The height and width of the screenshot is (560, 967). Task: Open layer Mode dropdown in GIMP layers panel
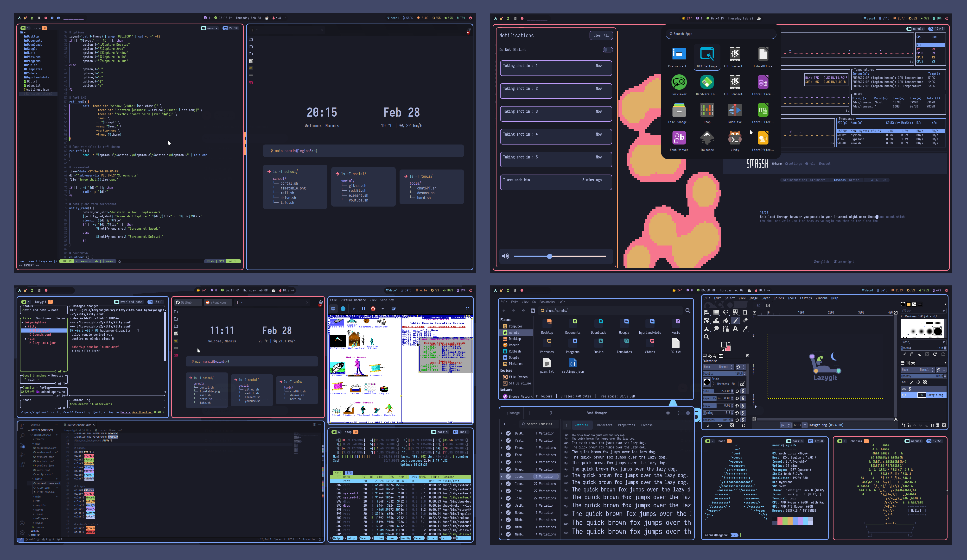[917, 370]
